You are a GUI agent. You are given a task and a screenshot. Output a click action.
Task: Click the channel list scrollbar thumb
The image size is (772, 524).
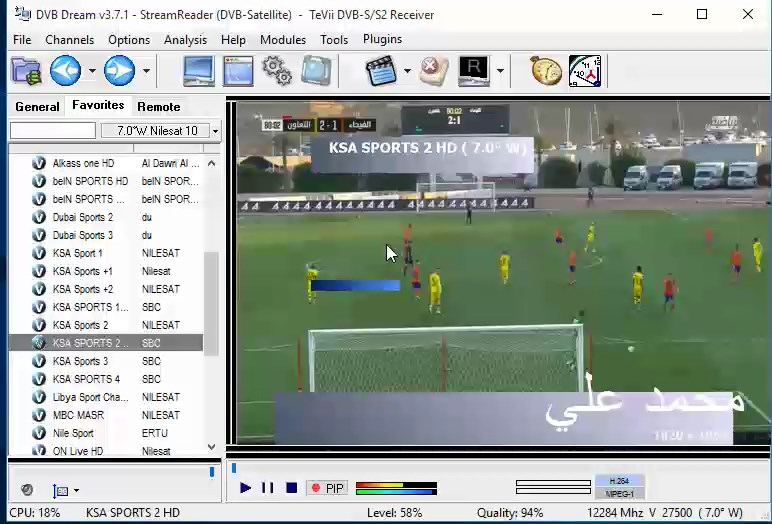coord(211,303)
